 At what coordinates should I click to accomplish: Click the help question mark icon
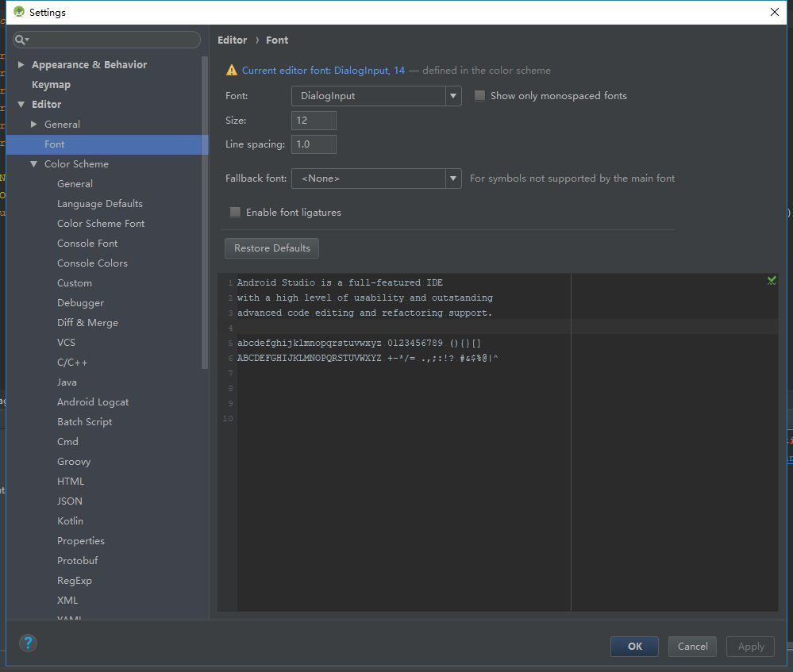(28, 643)
